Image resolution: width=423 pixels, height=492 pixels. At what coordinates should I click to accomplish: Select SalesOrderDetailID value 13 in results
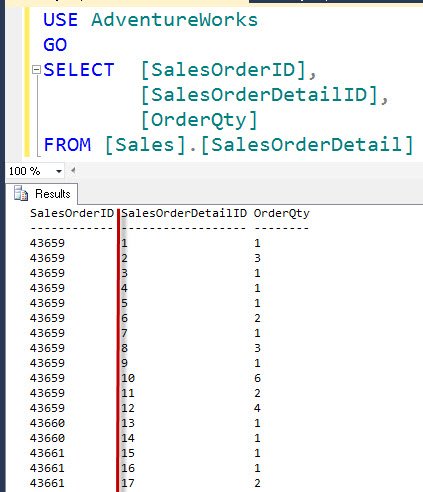(x=128, y=423)
